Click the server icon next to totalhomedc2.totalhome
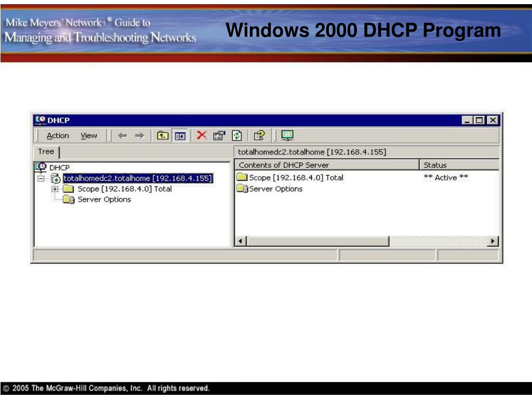 [x=56, y=179]
